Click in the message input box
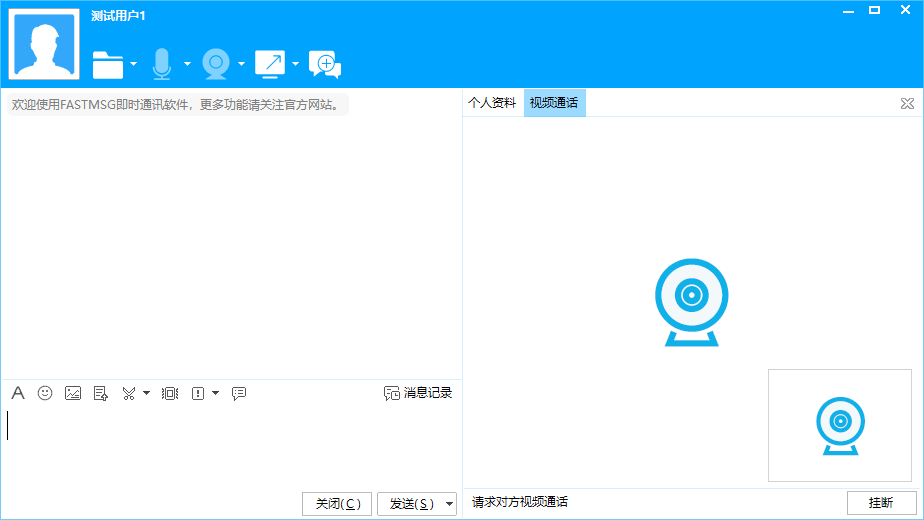The width and height of the screenshot is (924, 520). tap(232, 448)
